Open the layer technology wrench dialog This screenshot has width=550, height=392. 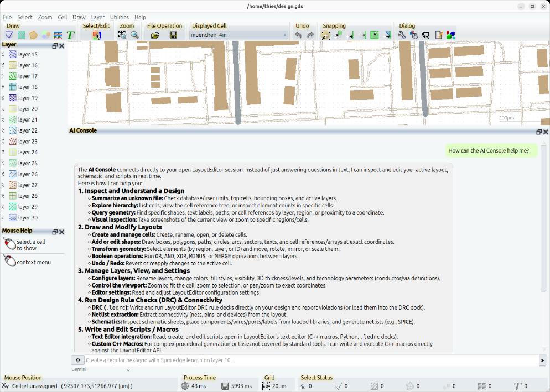[414, 35]
